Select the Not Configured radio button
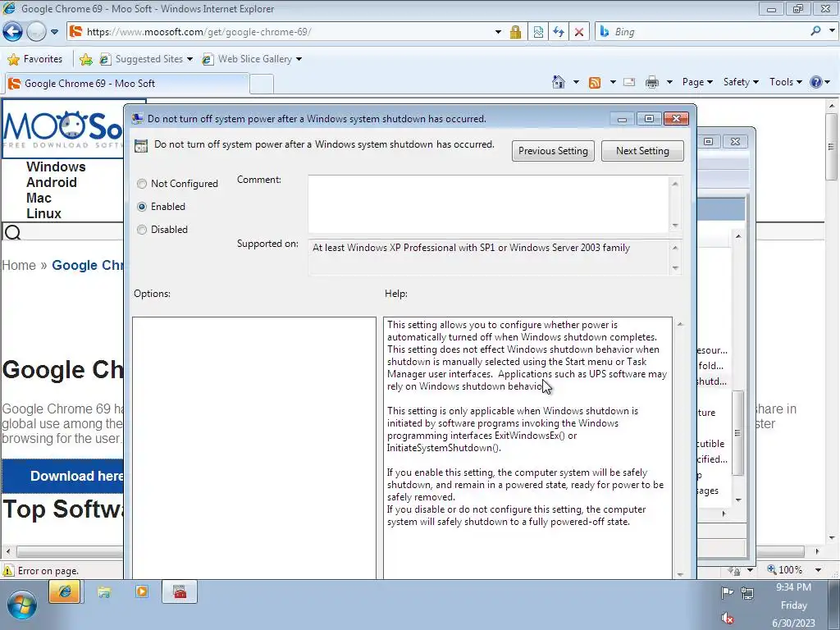The width and height of the screenshot is (840, 630). 141,184
